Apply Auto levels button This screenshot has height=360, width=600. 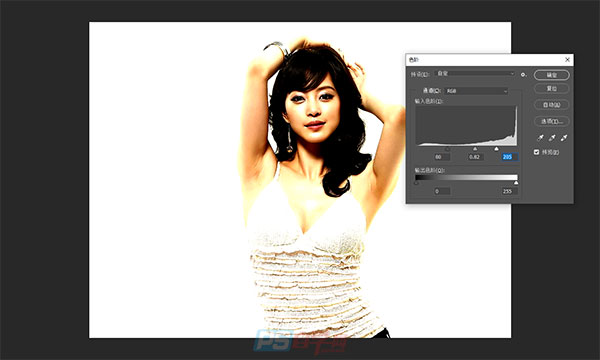[x=551, y=105]
